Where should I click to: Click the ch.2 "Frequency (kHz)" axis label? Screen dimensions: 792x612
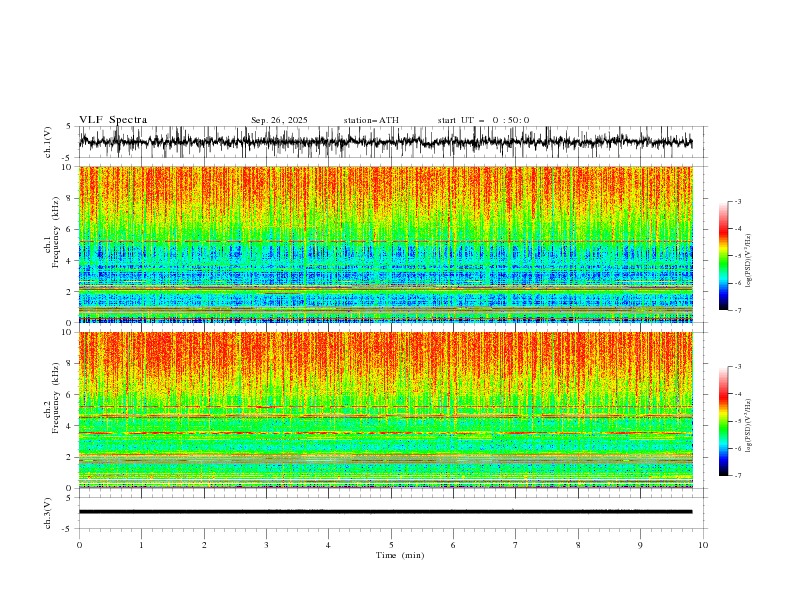(56, 398)
